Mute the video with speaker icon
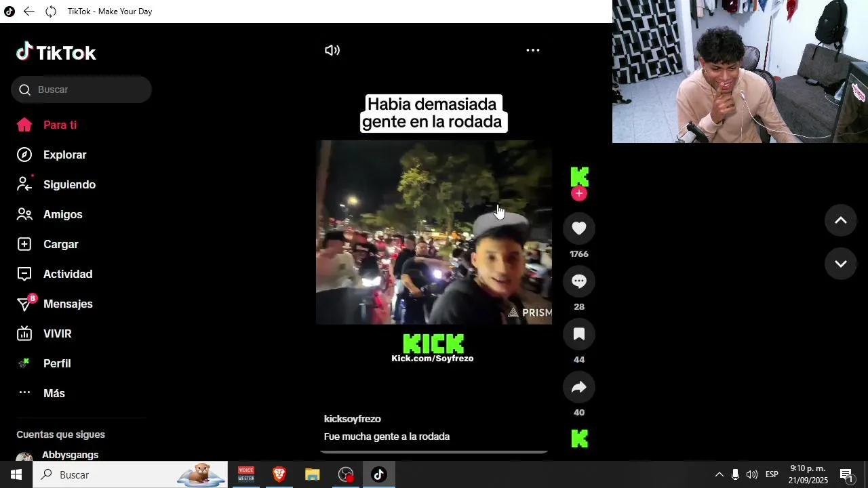This screenshot has height=488, width=868. click(332, 50)
